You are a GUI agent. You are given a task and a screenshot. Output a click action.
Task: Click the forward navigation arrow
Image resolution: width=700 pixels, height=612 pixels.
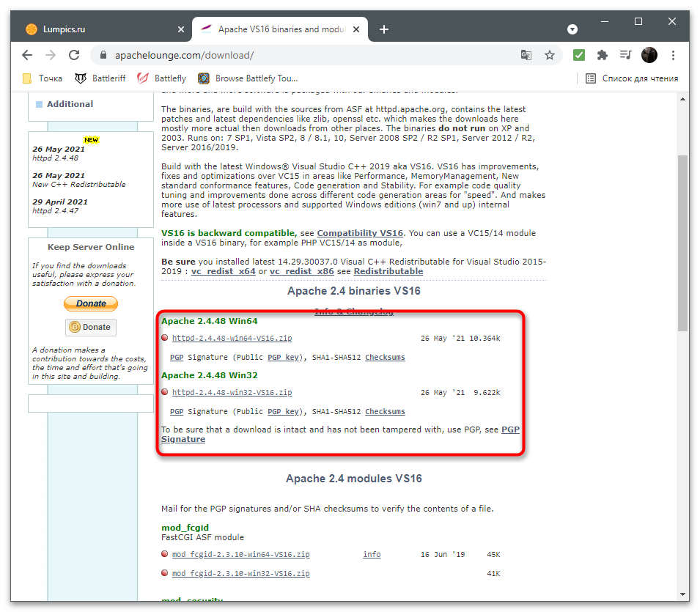(x=51, y=56)
